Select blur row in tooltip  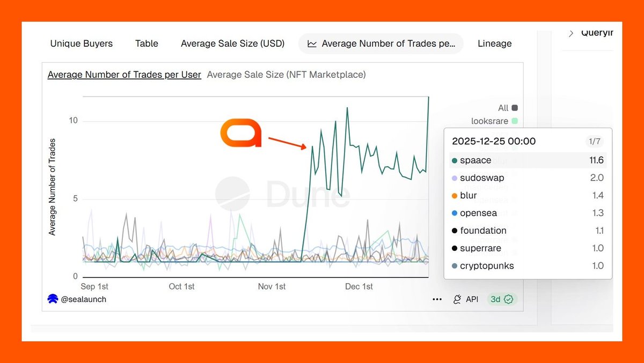coord(528,196)
